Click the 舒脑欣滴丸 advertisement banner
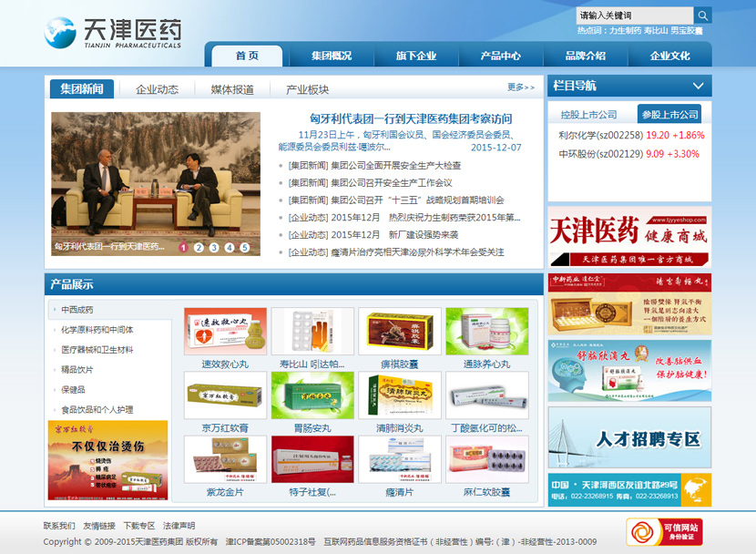The height and width of the screenshot is (554, 756). pos(629,371)
